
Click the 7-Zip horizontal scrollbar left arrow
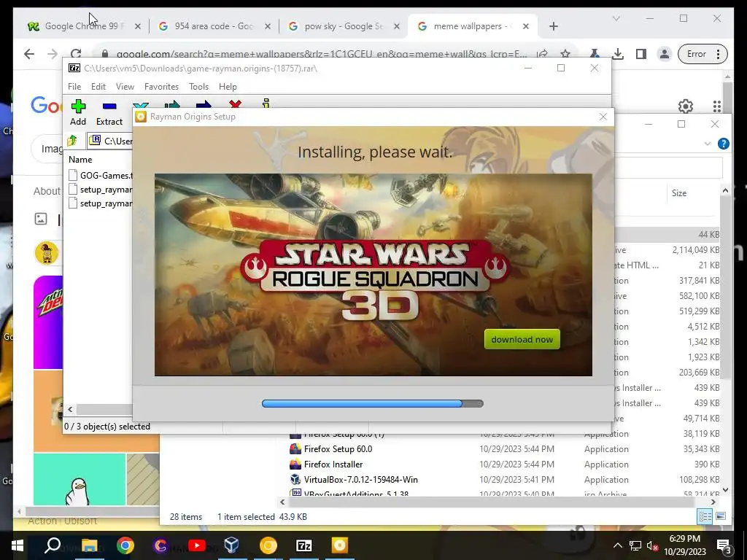pos(70,409)
